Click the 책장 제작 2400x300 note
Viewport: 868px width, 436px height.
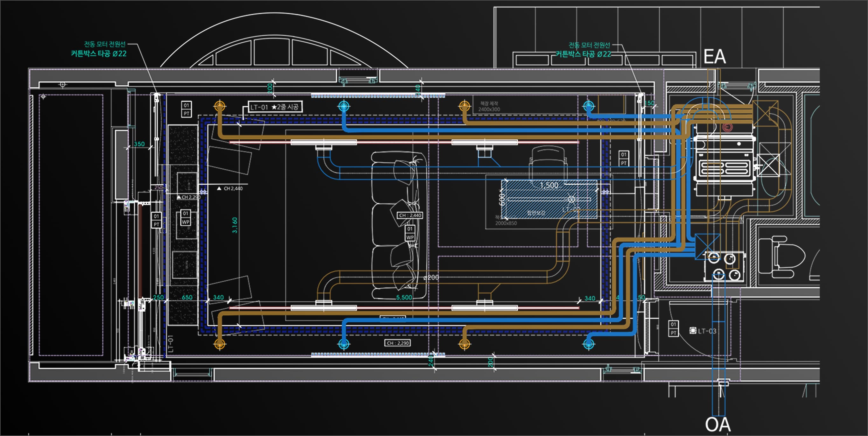pos(489,107)
